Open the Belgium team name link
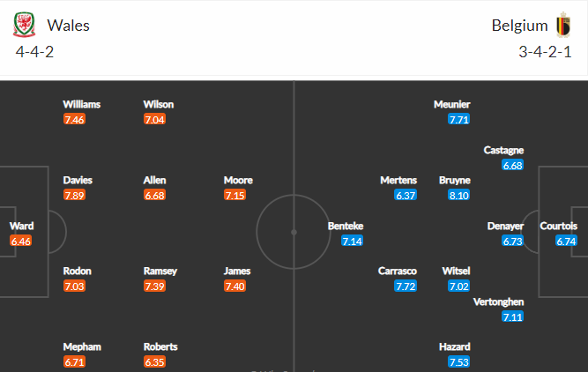This screenshot has width=588, height=372. [519, 26]
